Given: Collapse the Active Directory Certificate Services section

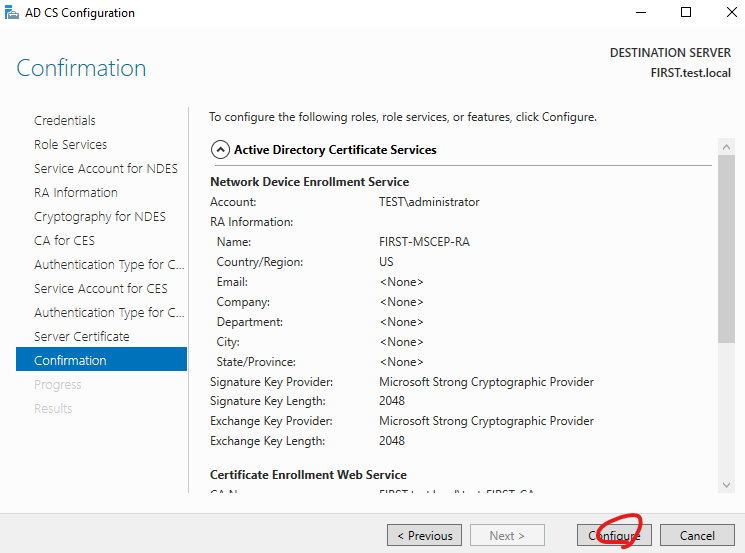Looking at the screenshot, I should pyautogui.click(x=220, y=150).
